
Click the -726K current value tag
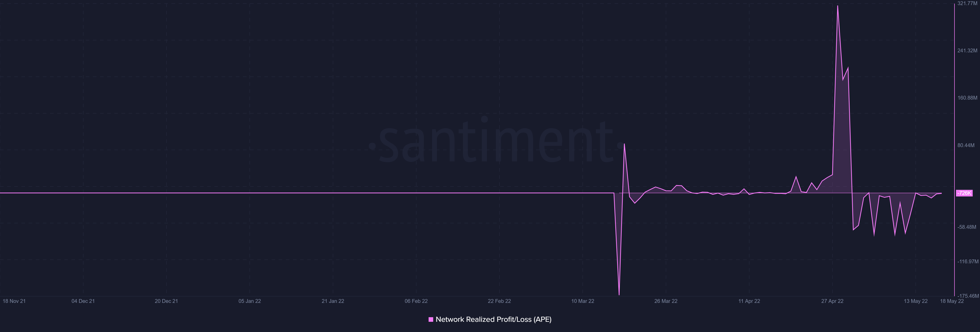964,193
